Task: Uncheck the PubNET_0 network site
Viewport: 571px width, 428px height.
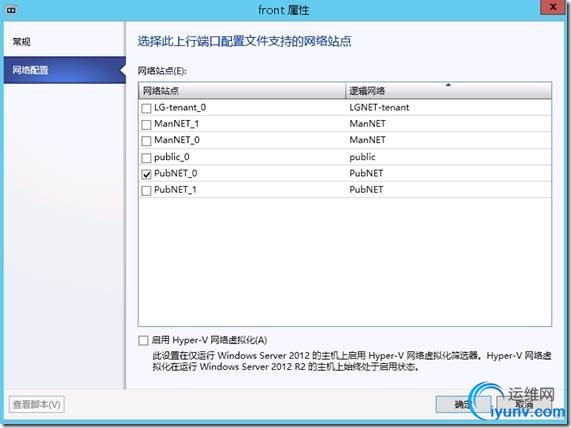Action: pyautogui.click(x=146, y=174)
